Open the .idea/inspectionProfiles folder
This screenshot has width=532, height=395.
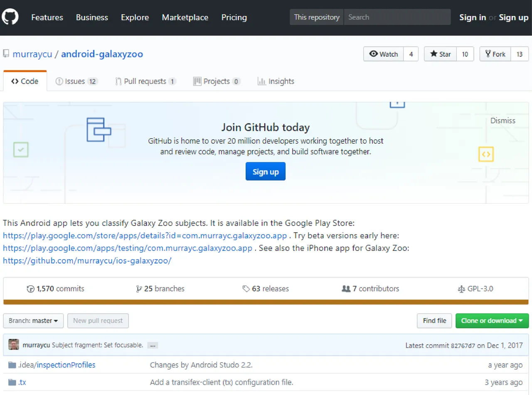(57, 365)
